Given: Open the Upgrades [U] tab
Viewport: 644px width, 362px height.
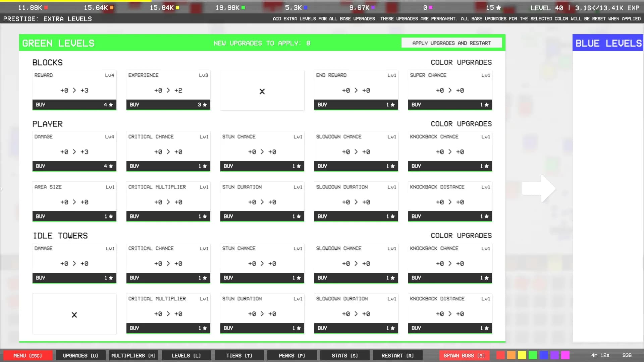Looking at the screenshot, I should [x=80, y=356].
